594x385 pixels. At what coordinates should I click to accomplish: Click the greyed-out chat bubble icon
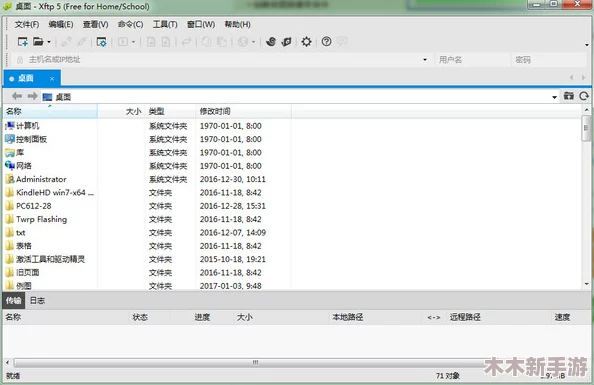pyautogui.click(x=342, y=41)
